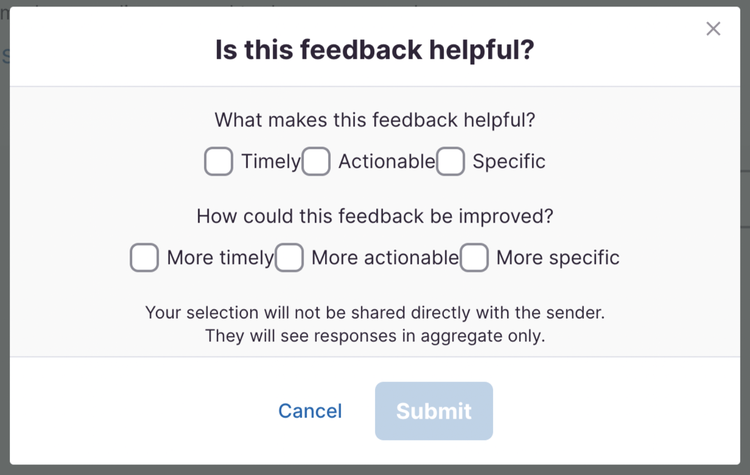This screenshot has width=750, height=475.
Task: Click the 'More specific' label text
Action: (x=558, y=257)
